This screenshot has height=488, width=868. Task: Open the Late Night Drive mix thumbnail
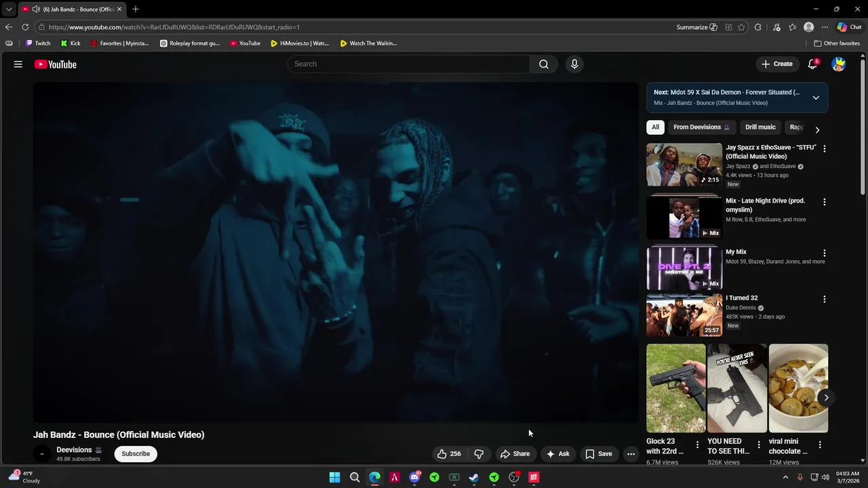click(684, 217)
